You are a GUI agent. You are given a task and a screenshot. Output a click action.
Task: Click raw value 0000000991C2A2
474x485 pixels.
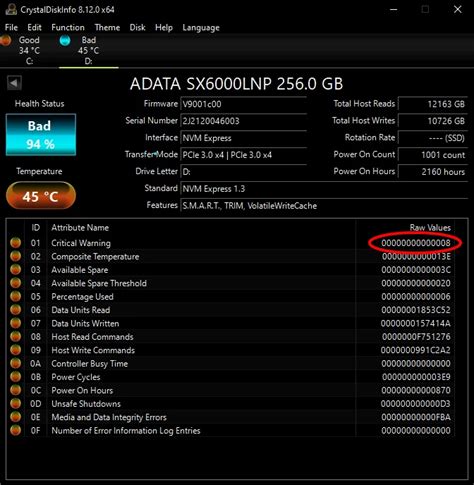pyautogui.click(x=416, y=350)
